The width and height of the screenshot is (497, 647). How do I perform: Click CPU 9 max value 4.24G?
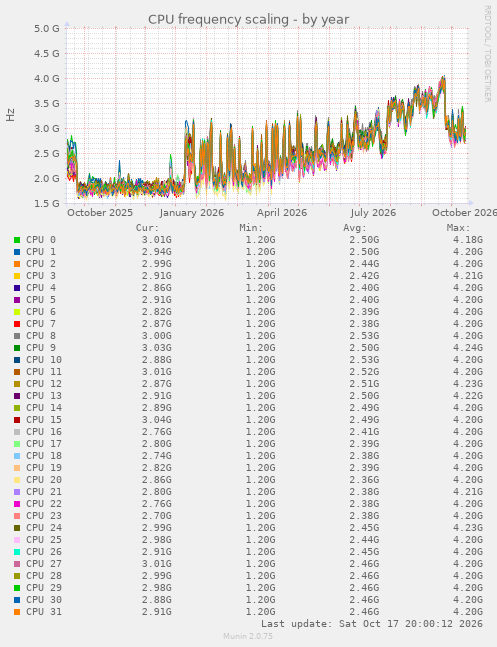468,347
